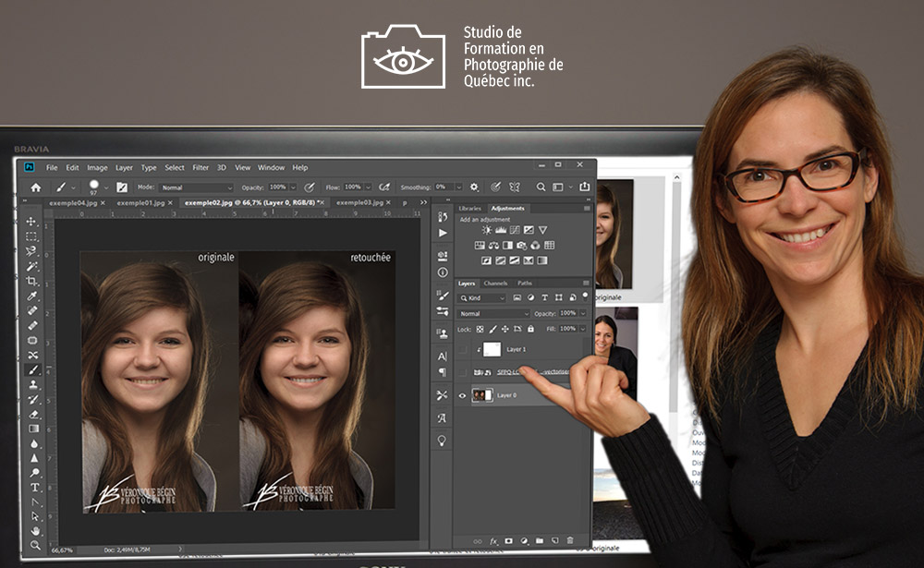The image size is (924, 568).
Task: Open the Filter menu
Action: 201,167
